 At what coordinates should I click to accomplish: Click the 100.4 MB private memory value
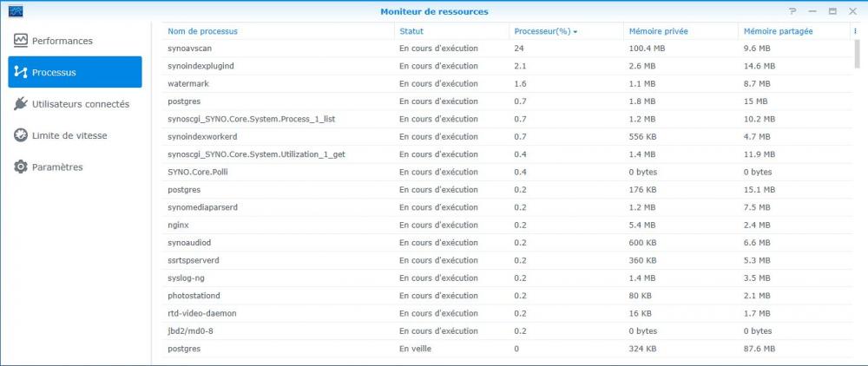click(647, 48)
